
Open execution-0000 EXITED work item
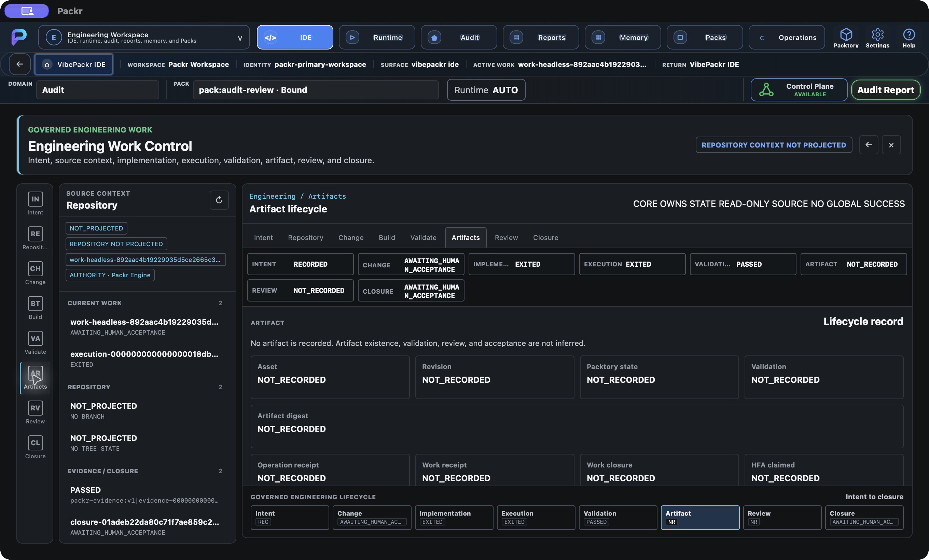(x=144, y=359)
